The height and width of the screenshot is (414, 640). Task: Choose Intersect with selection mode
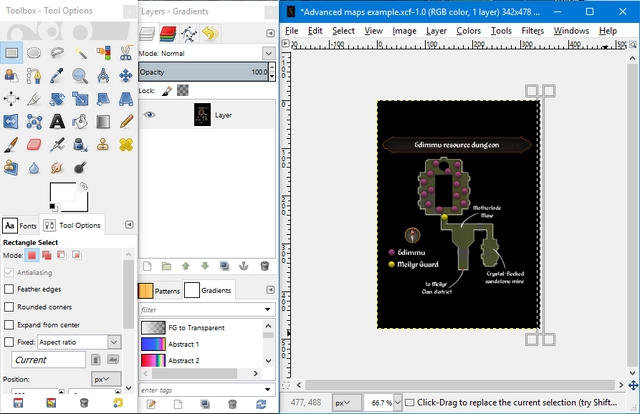[76, 256]
